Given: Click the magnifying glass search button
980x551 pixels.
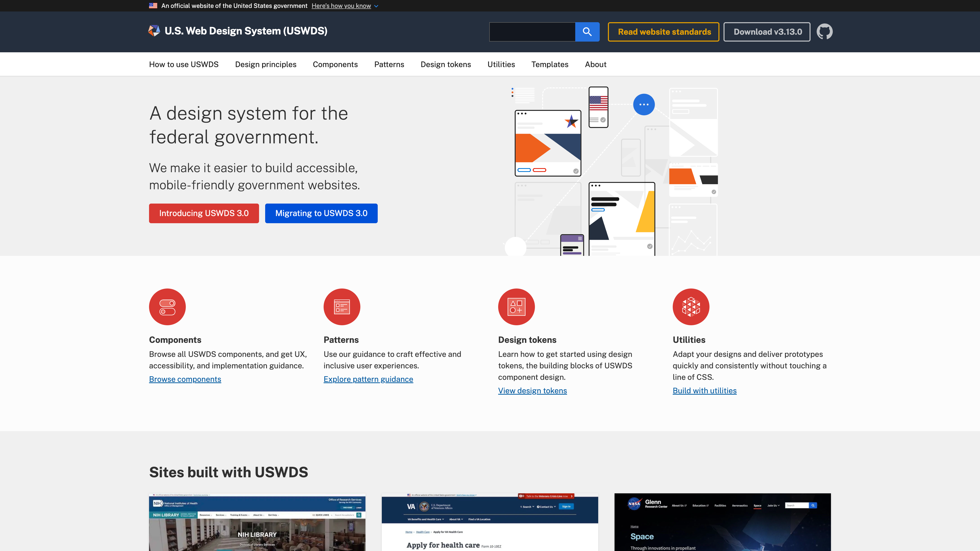Looking at the screenshot, I should tap(587, 32).
